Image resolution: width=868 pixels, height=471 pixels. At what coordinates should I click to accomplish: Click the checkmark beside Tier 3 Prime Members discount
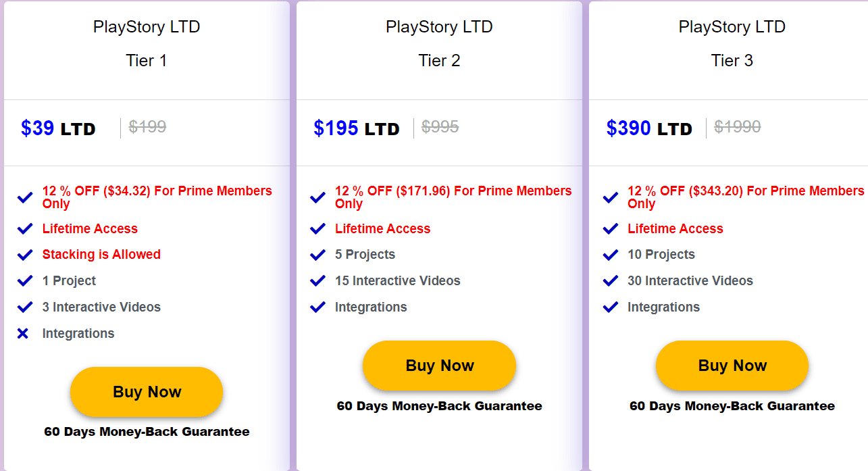(x=609, y=197)
